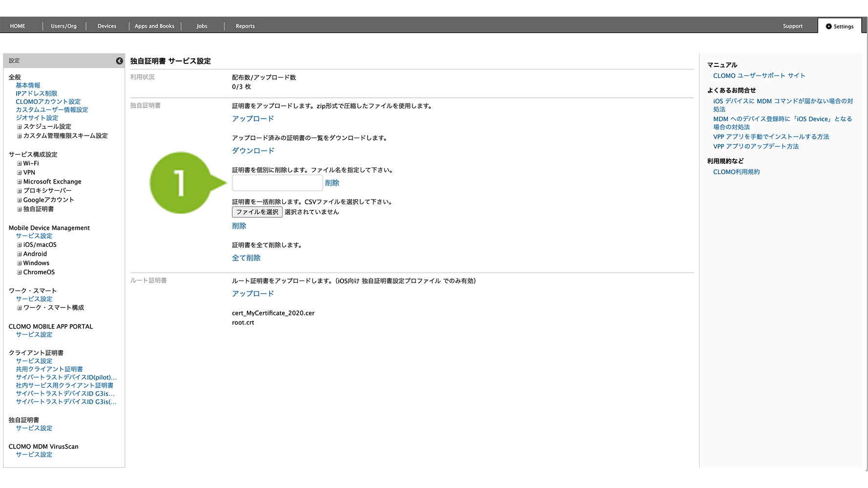
Task: Collapse the 設定 sidebar with arrow icon
Action: click(x=119, y=61)
